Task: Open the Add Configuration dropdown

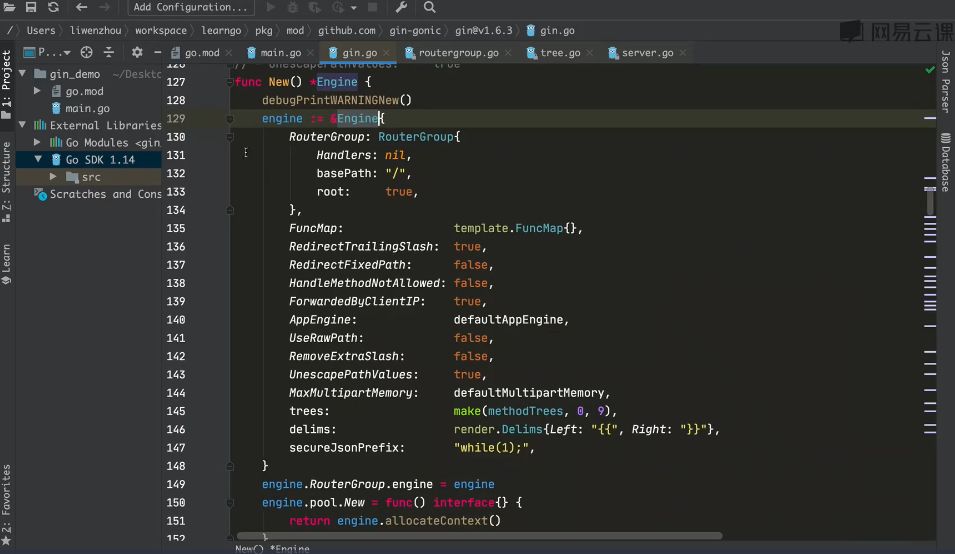Action: [190, 7]
